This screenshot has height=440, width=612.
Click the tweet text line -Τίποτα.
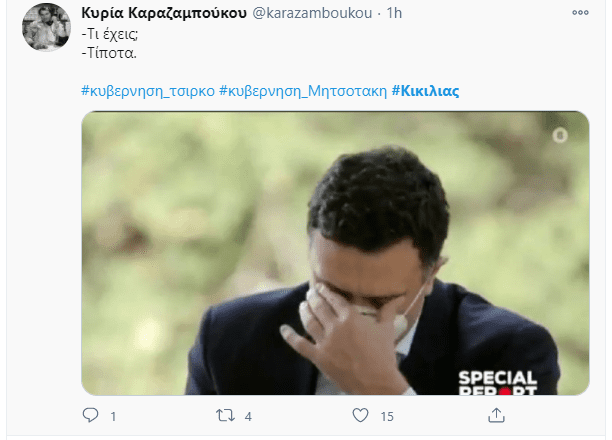109,53
